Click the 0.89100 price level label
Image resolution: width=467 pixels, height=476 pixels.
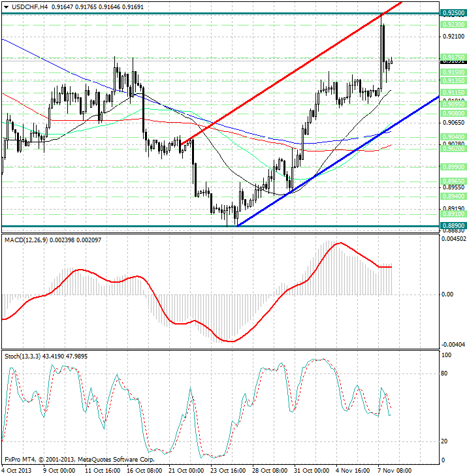453,214
